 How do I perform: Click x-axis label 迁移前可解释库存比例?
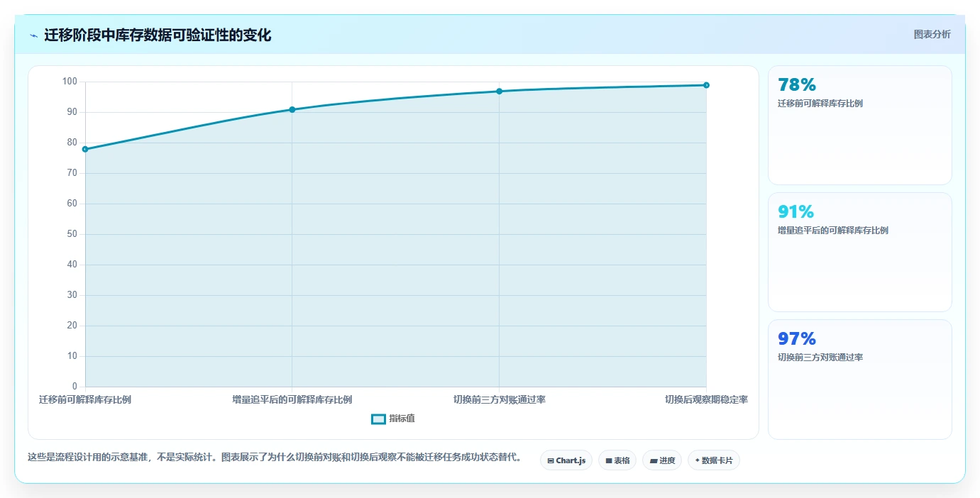(85, 399)
